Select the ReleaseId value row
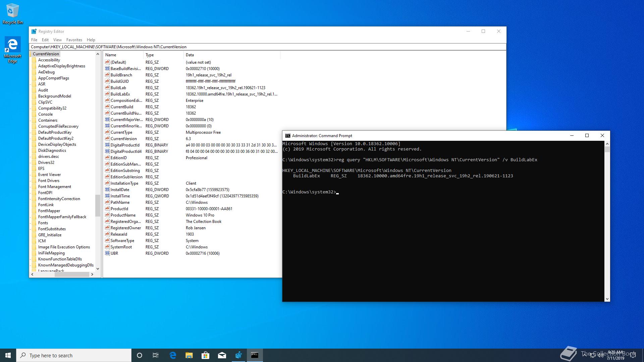The image size is (644, 362). [x=192, y=234]
